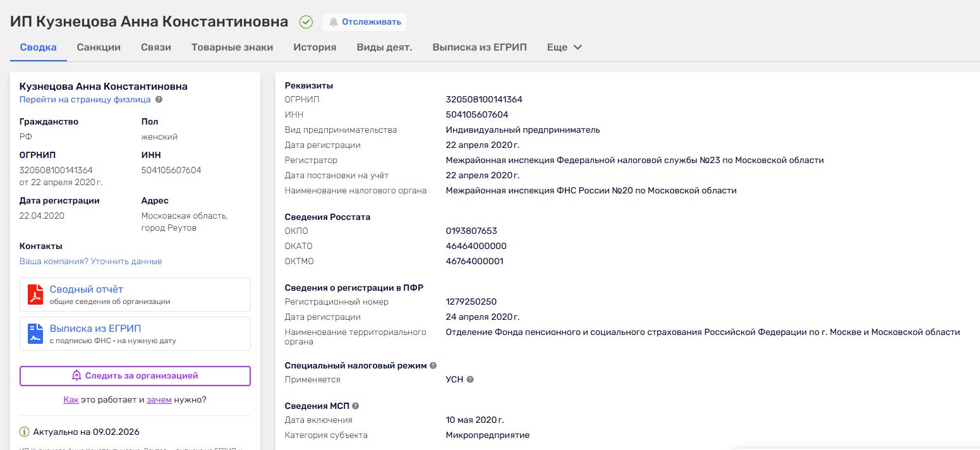Screen dimensions: 980x450
Task: Click the bell icon next to Отслеживать
Action: point(334,21)
